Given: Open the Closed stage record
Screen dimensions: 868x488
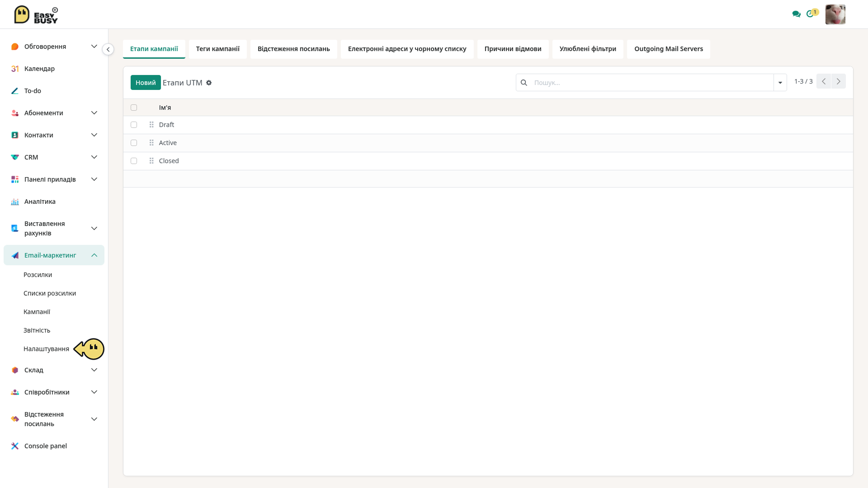Looking at the screenshot, I should click(169, 161).
